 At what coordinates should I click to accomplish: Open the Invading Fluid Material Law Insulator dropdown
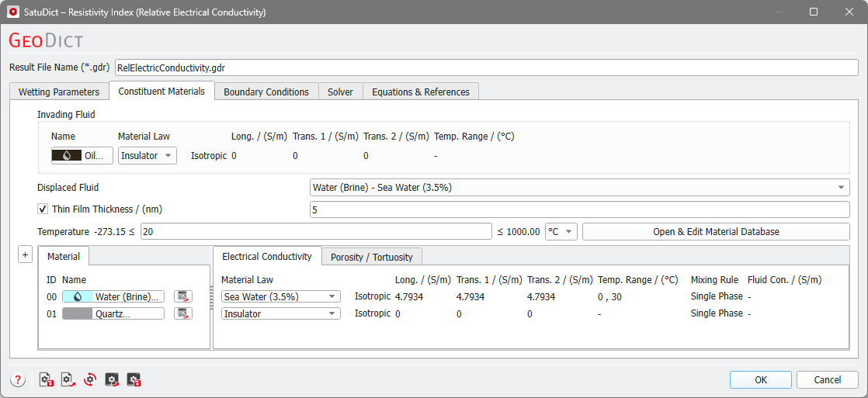coord(148,155)
